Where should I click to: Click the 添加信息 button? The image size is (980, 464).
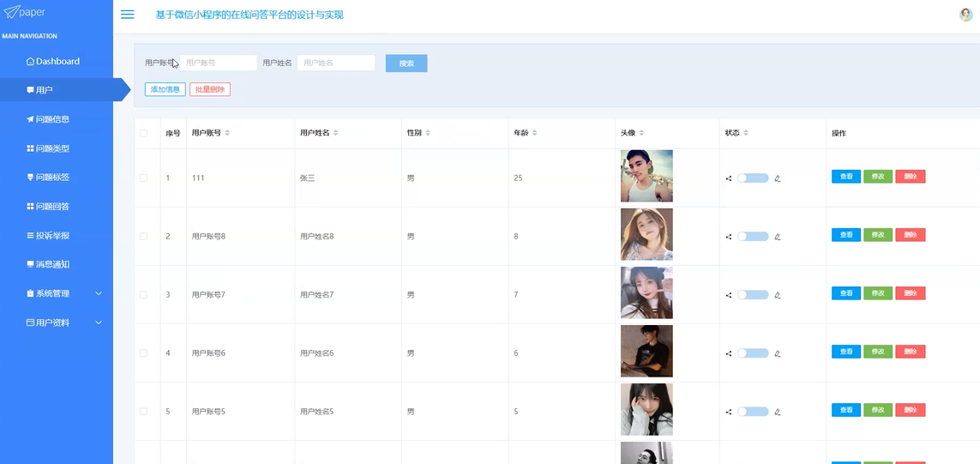pos(165,89)
